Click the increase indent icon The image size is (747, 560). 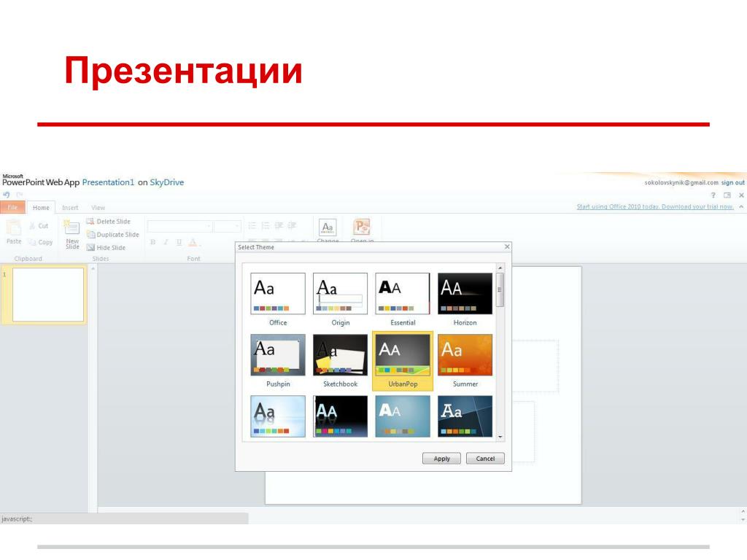tap(292, 226)
